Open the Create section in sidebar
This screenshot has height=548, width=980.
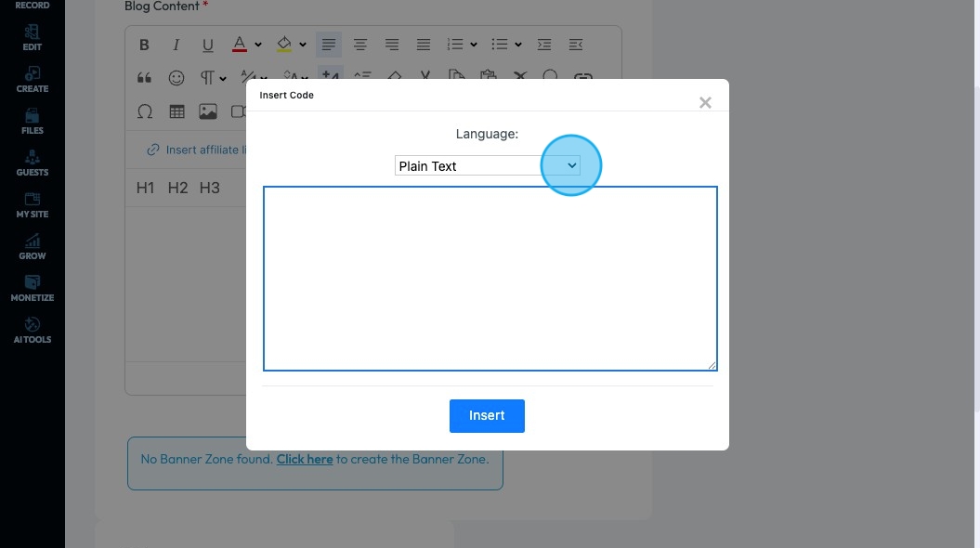point(33,80)
